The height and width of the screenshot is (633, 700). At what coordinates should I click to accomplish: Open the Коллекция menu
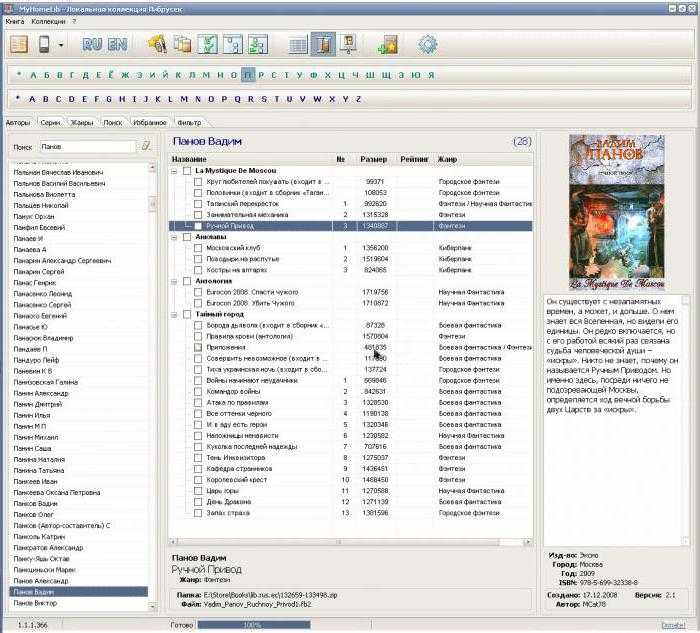(x=48, y=21)
